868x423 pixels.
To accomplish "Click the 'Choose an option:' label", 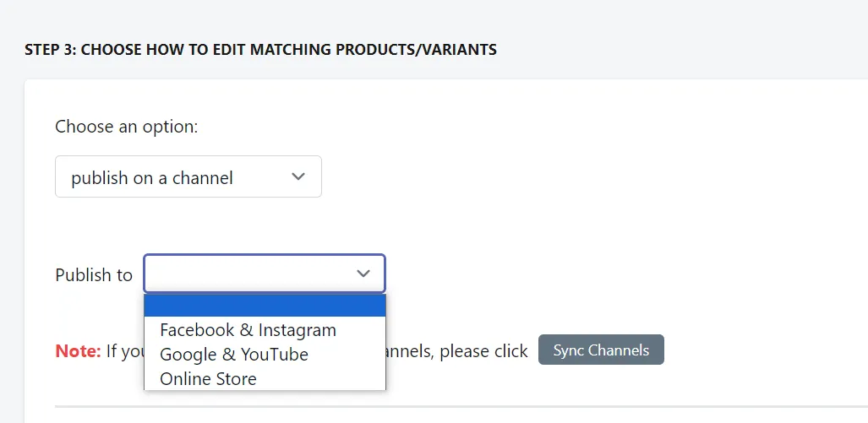I will pyautogui.click(x=126, y=127).
